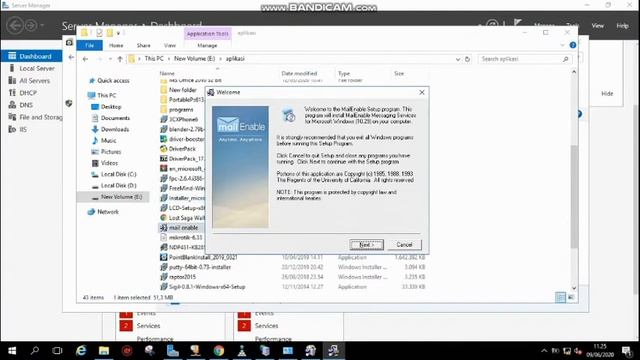
Task: Open Dashboard in Server Manager sidebar
Action: coord(32,56)
